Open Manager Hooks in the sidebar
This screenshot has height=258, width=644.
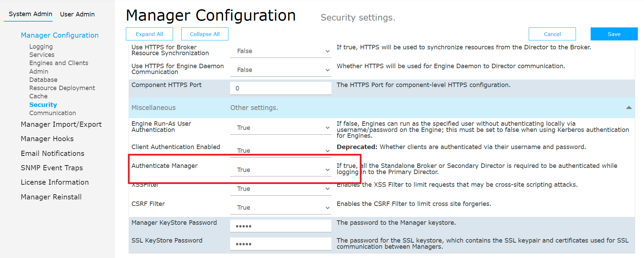click(47, 139)
